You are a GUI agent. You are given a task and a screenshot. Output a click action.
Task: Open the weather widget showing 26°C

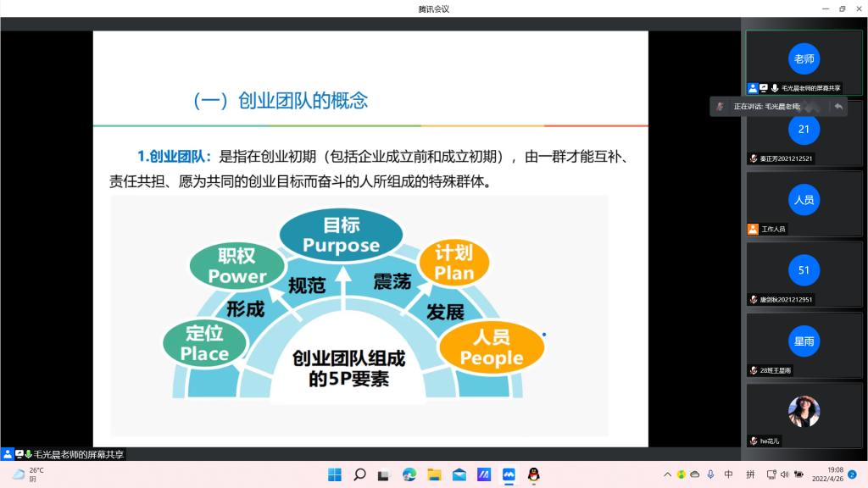point(28,474)
